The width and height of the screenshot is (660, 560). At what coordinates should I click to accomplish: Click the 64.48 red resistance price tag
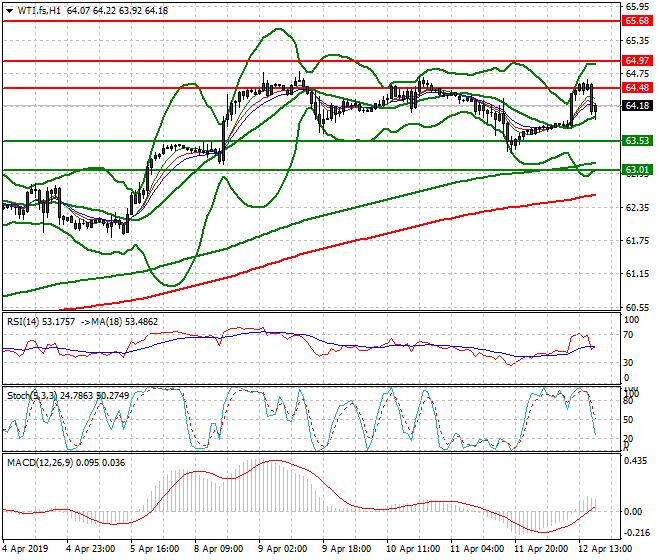click(x=637, y=88)
